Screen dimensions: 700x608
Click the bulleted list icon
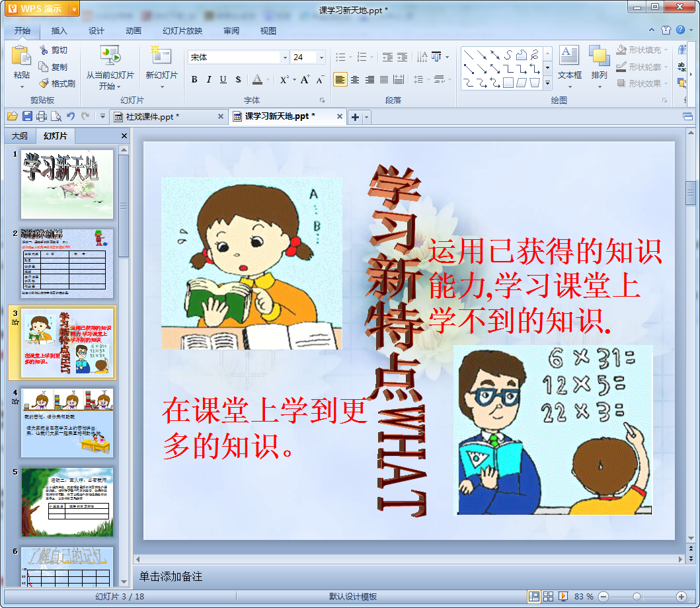click(x=340, y=57)
